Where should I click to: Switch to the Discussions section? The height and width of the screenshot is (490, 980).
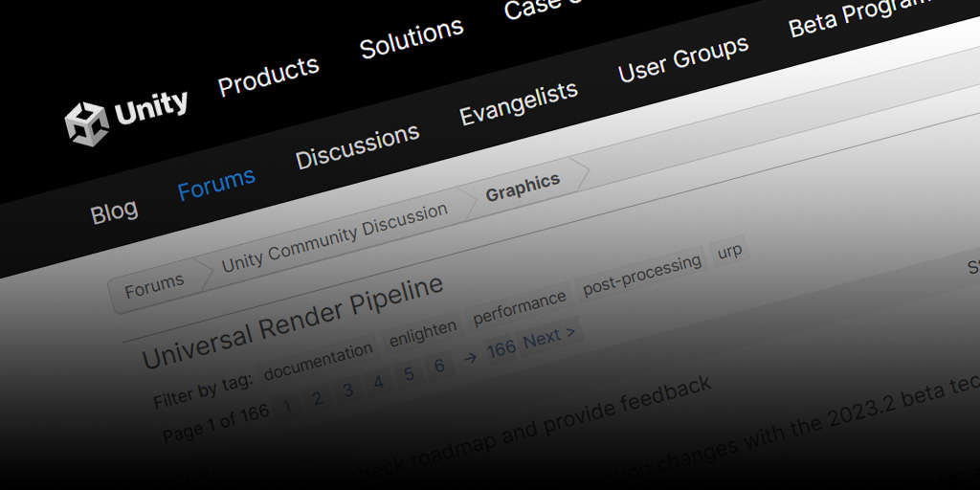pyautogui.click(x=357, y=146)
